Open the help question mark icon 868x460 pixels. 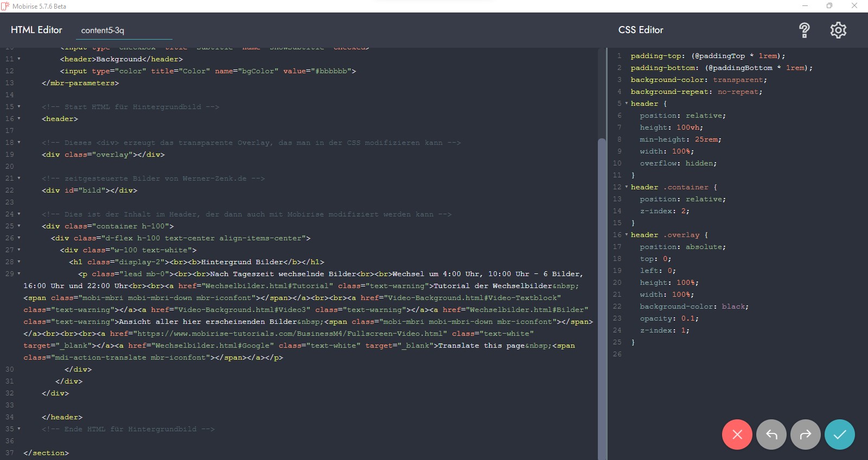click(x=804, y=30)
